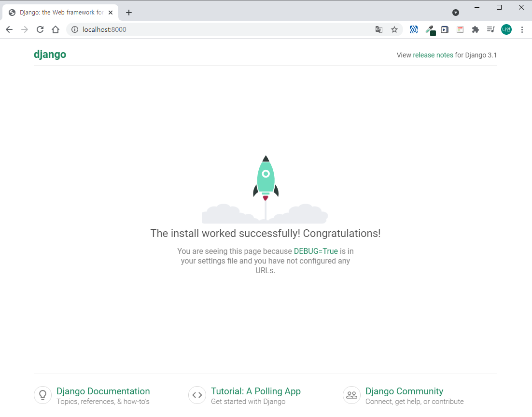This screenshot has width=532, height=417.
Task: Open Tutorial: A Polling App
Action: pyautogui.click(x=256, y=391)
